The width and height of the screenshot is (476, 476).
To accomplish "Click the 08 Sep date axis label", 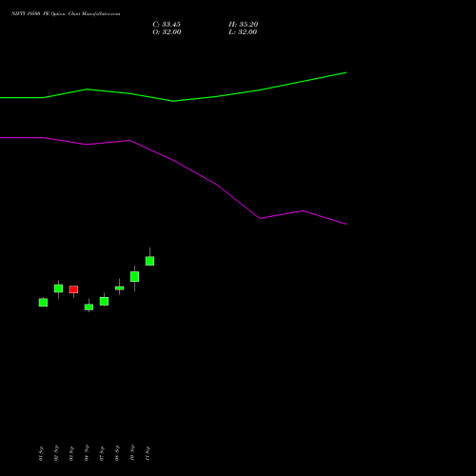I will pyautogui.click(x=117, y=453).
